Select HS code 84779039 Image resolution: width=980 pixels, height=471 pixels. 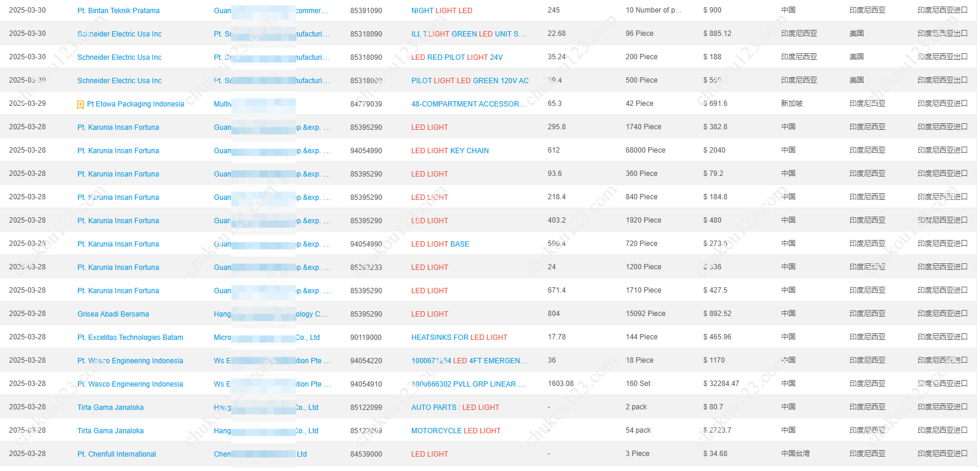tap(366, 104)
